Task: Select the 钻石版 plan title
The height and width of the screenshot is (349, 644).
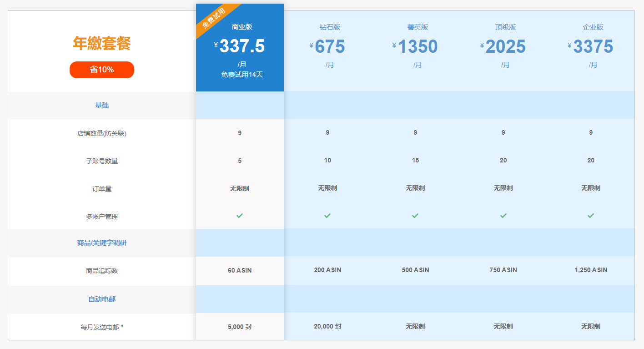Action: [x=330, y=27]
